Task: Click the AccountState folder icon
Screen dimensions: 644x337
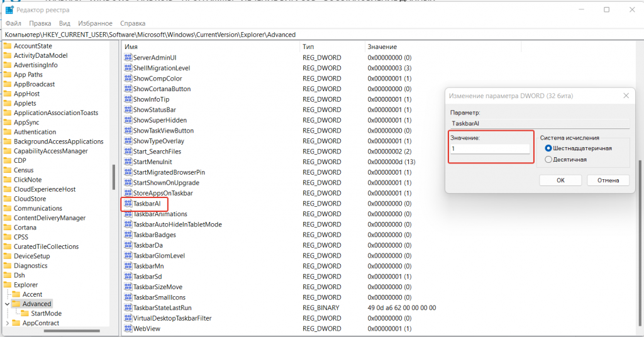Action: pos(8,46)
